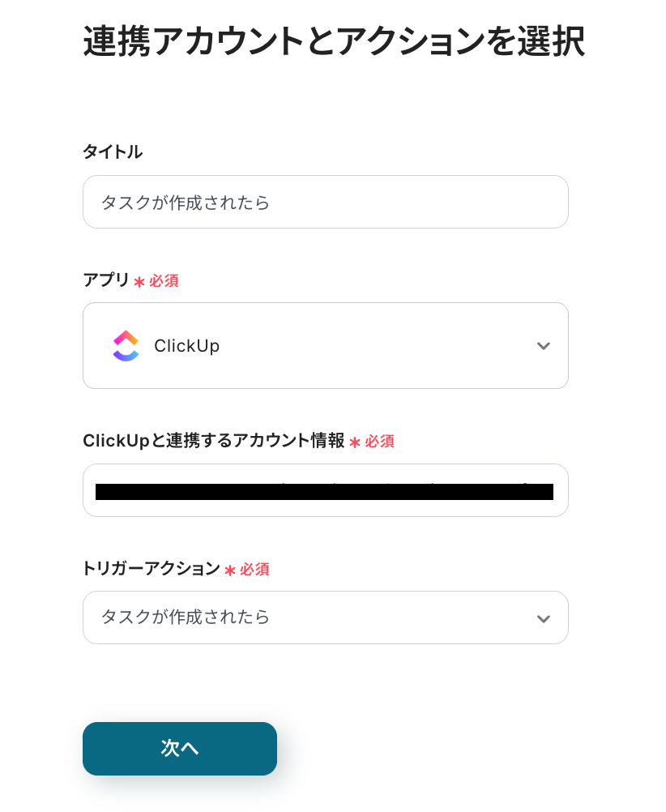This screenshot has height=812, width=666.
Task: Click the red asterisk beside トリガーアクション
Action: click(x=230, y=571)
